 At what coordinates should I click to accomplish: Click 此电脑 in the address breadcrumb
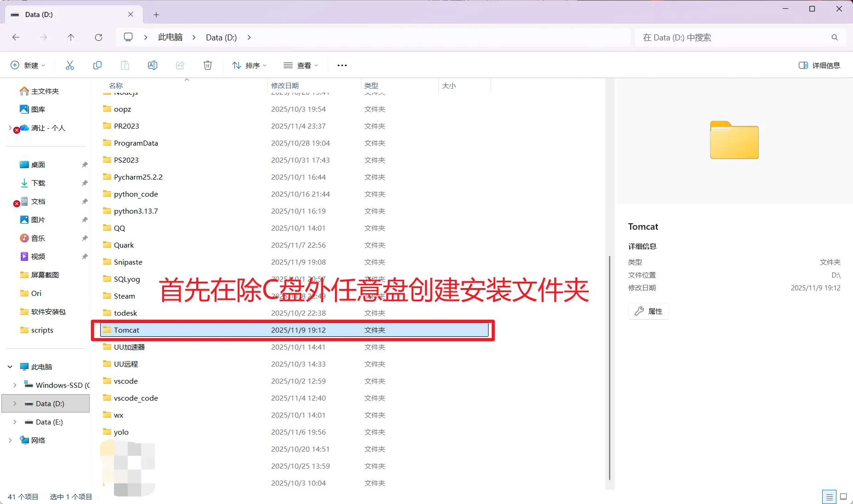click(170, 37)
